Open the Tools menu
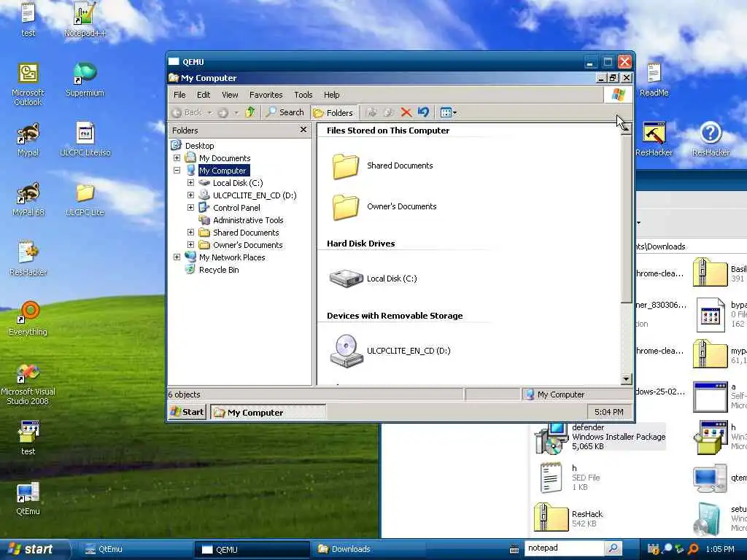Viewport: 747px width, 560px height. 303,95
